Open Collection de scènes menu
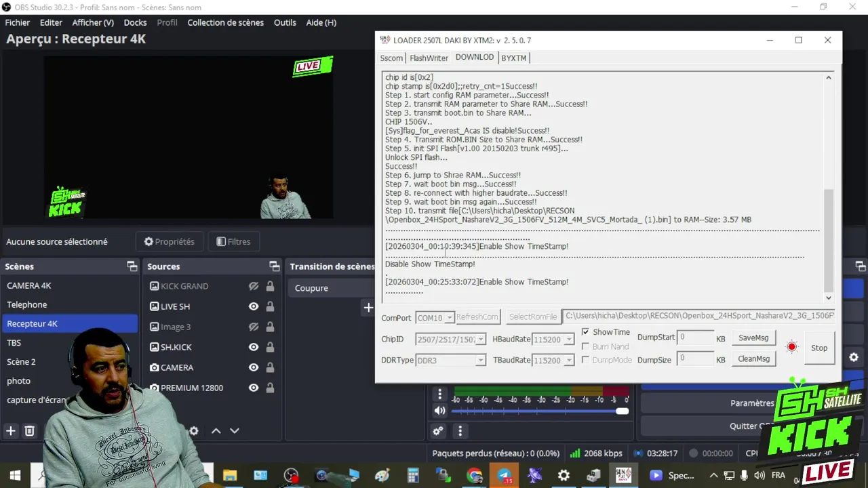The image size is (868, 488). pyautogui.click(x=225, y=22)
